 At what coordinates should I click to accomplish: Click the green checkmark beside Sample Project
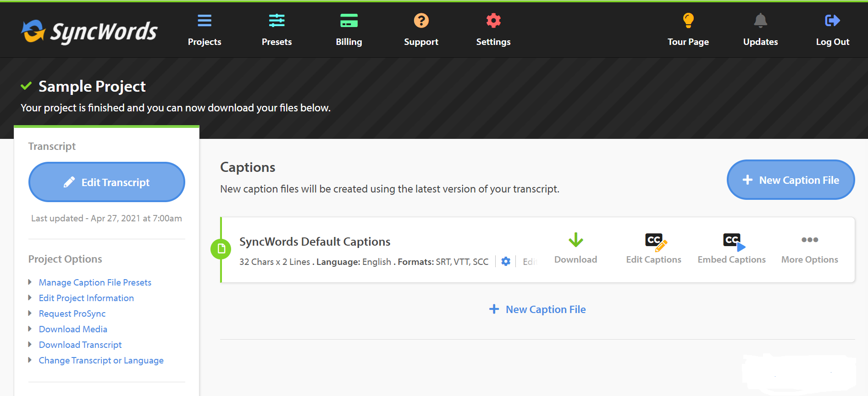(26, 86)
